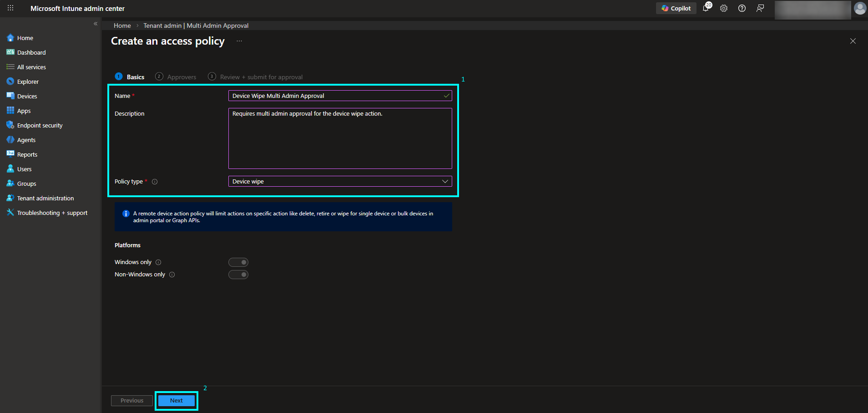Screen dimensions: 868x413
Task: Click the Microsoft Intune admin center title
Action: tap(77, 8)
